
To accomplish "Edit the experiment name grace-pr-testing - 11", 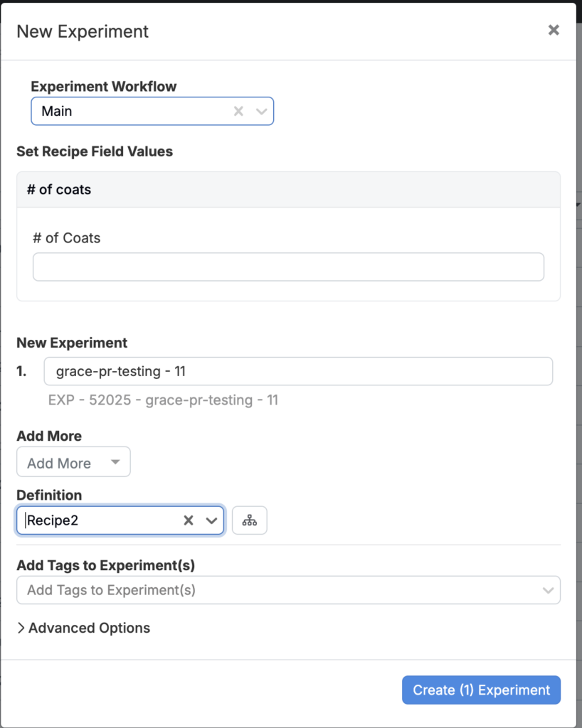I will (298, 371).
